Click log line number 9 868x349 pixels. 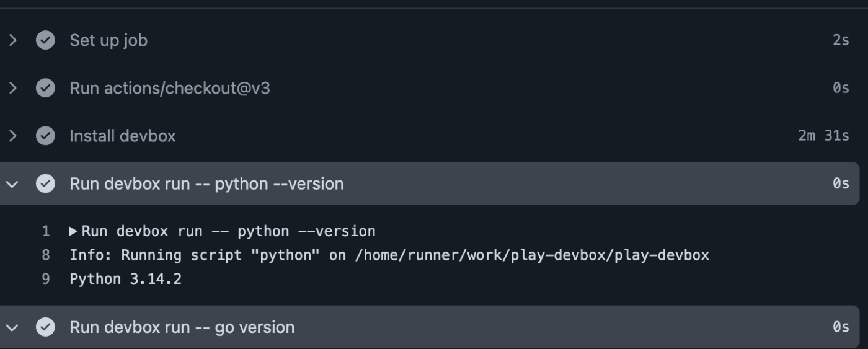tap(46, 279)
